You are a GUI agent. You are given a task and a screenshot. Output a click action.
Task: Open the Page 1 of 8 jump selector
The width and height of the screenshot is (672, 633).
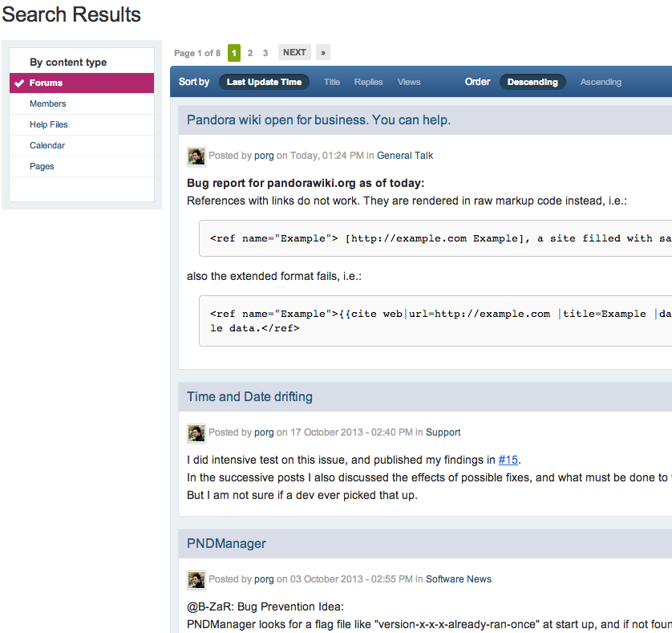pyautogui.click(x=196, y=54)
